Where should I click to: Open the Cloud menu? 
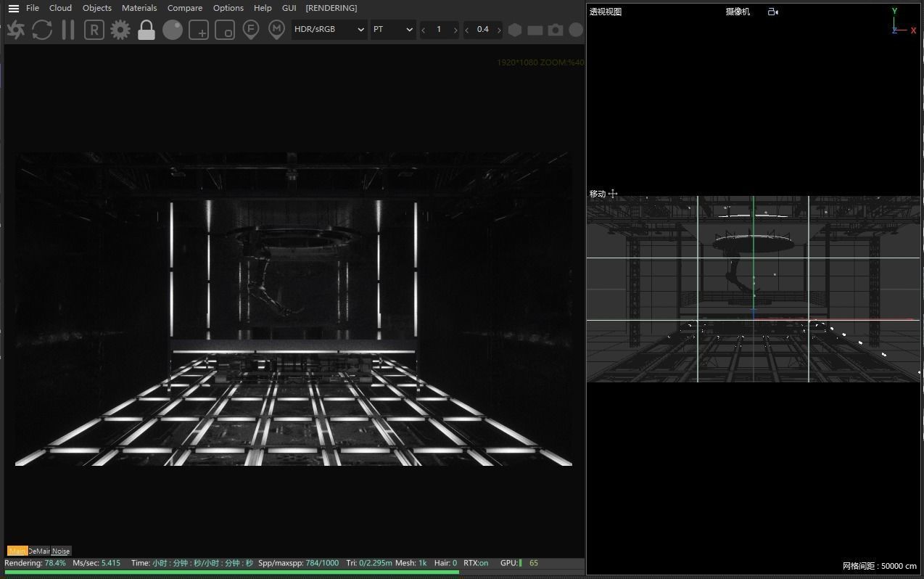[x=60, y=8]
